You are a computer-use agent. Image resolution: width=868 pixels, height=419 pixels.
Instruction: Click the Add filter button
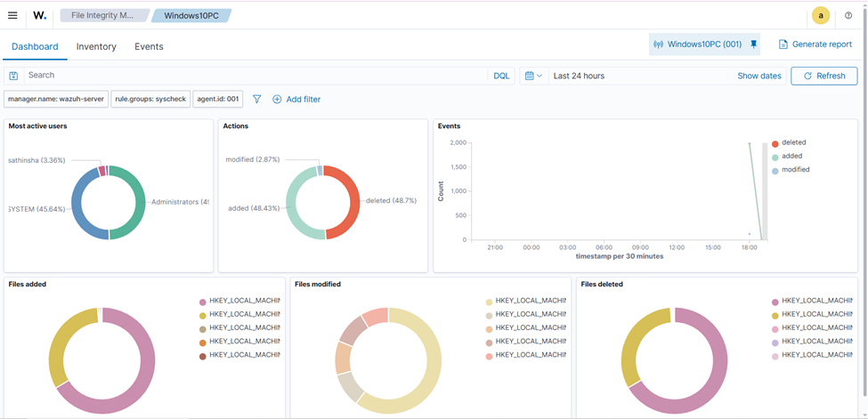point(296,99)
